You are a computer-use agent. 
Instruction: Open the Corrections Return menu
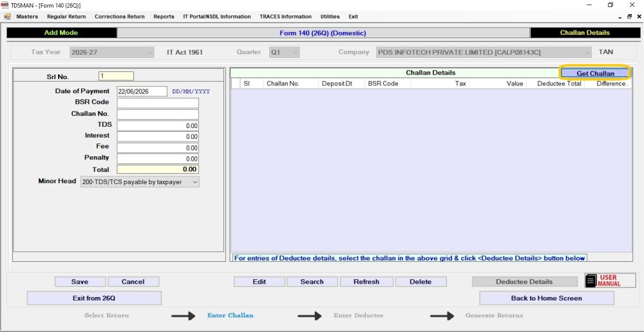(120, 17)
